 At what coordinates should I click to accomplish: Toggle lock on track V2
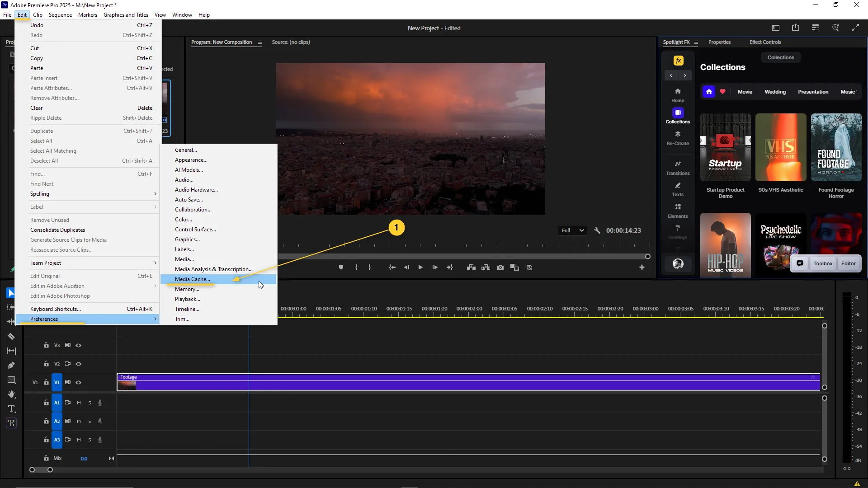(x=46, y=364)
